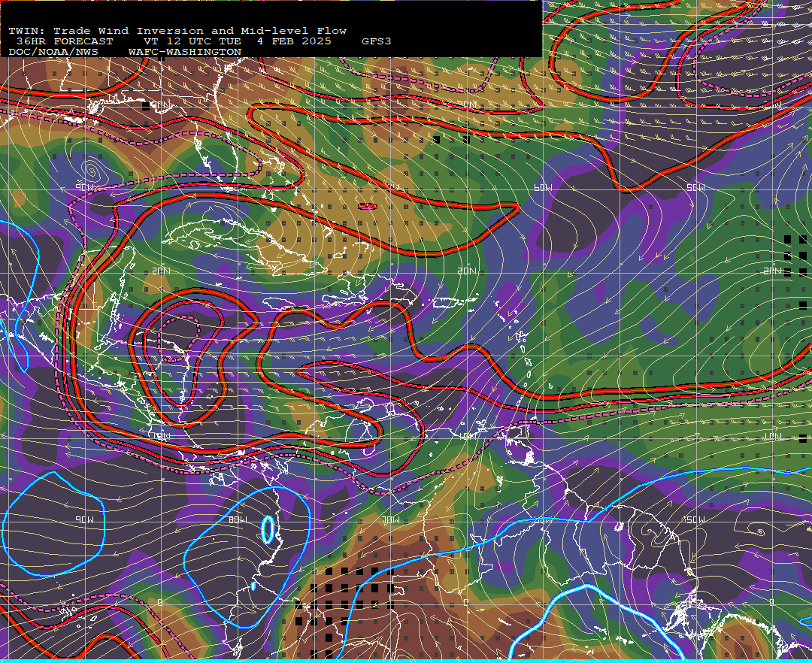Click the valid time 'VT 12 UTC TUE 4 FEB 2025'
Screen dimensions: 812x663
[238, 41]
